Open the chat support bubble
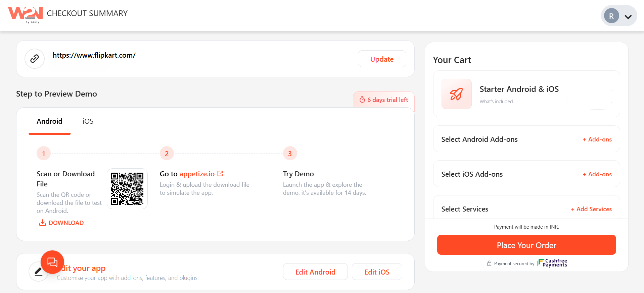Image resolution: width=644 pixels, height=293 pixels. [x=52, y=262]
